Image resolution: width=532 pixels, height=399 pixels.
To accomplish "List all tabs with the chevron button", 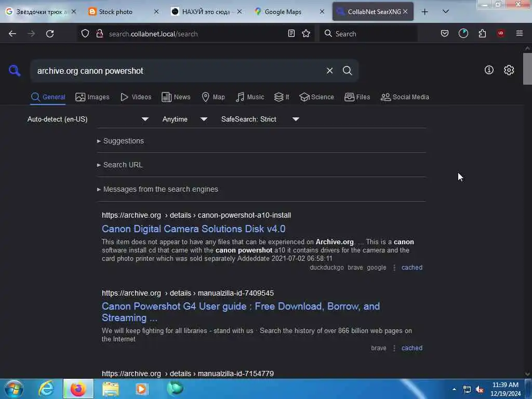I will 446,12.
